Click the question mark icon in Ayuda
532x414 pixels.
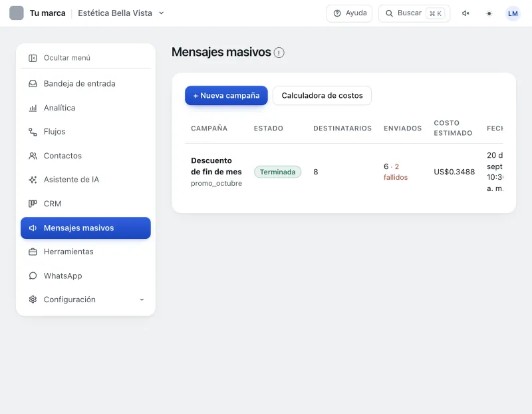337,13
